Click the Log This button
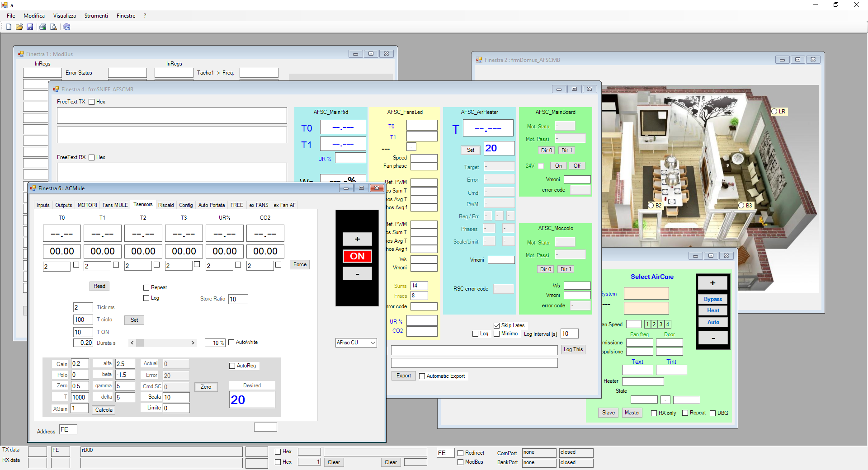The image size is (868, 470). 573,350
